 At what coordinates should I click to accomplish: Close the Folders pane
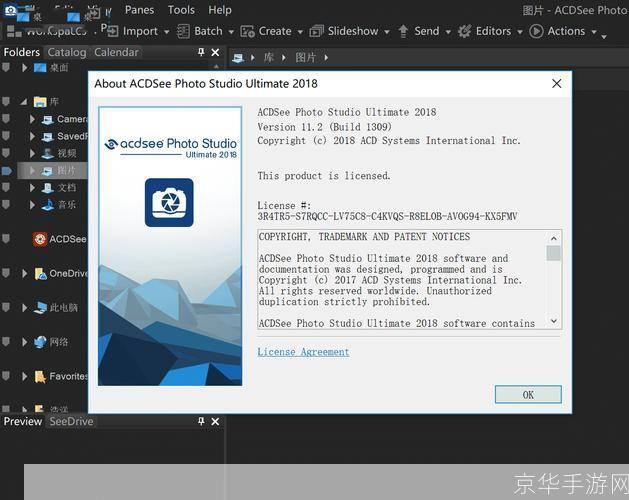tap(215, 53)
